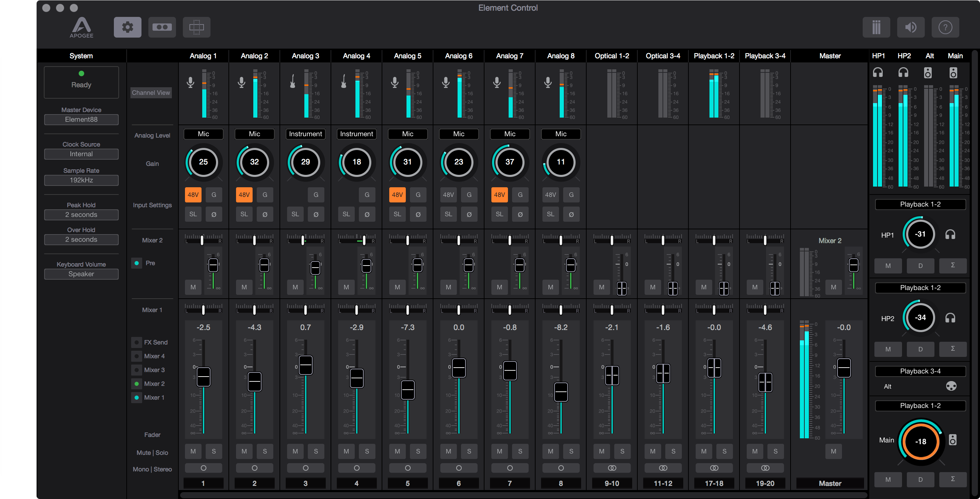
Task: Click channel 8 Mixer 1 fader handle
Action: [561, 392]
